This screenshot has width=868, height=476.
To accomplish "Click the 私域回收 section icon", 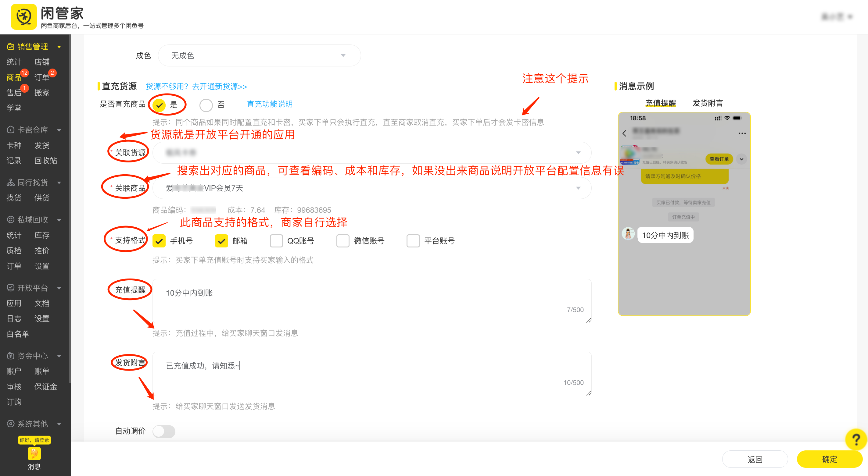I will point(10,219).
